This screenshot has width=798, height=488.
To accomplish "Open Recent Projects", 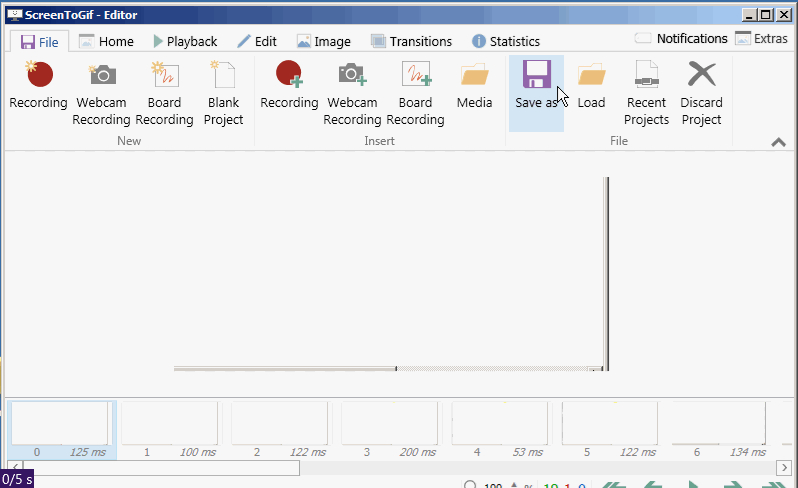I will [x=646, y=93].
